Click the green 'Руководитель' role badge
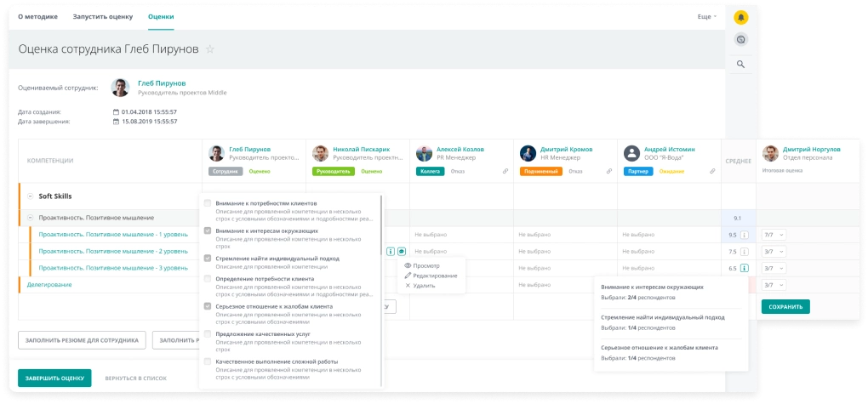The width and height of the screenshot is (868, 404). [334, 172]
